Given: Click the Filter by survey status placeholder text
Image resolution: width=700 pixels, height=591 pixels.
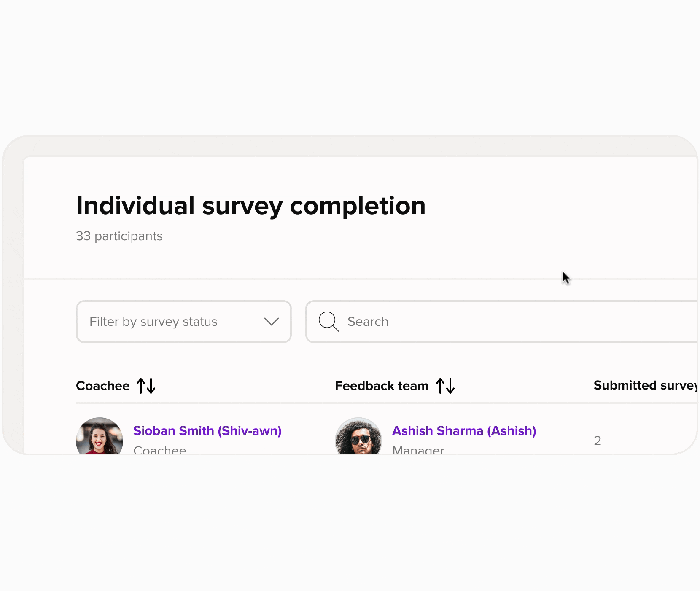Looking at the screenshot, I should (x=153, y=322).
